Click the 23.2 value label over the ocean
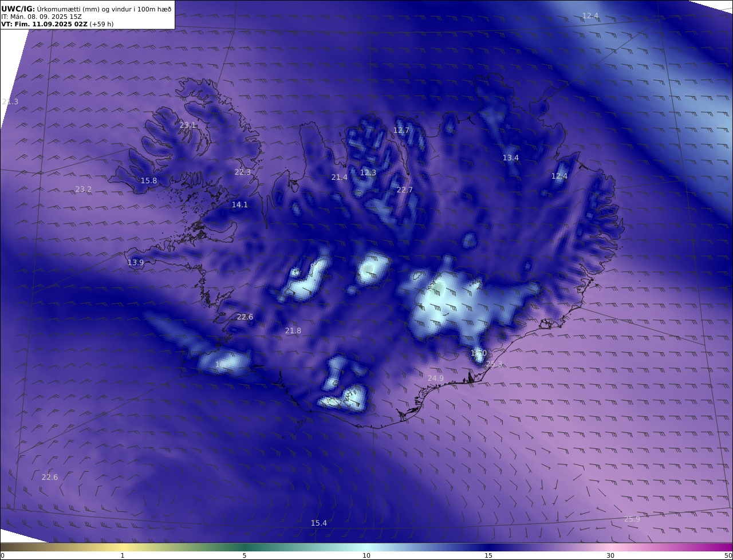Screen dimensions: 733x560 pyautogui.click(x=84, y=189)
